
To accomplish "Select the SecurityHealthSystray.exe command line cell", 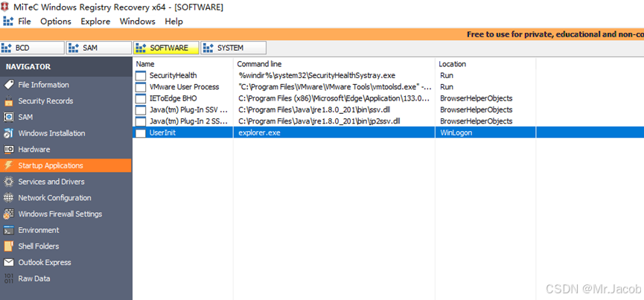I will point(334,75).
